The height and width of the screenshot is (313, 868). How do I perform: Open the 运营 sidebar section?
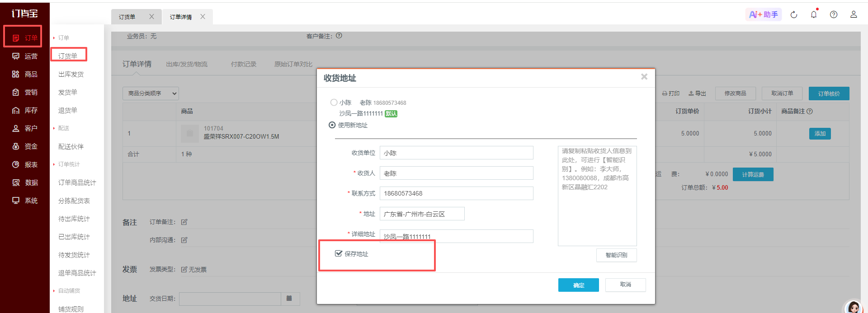coord(25,56)
